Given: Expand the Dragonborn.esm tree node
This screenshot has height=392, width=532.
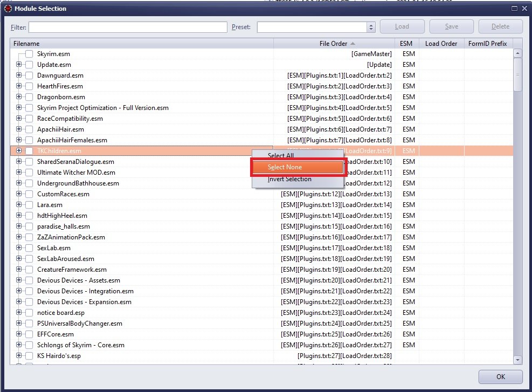Looking at the screenshot, I should (x=19, y=97).
